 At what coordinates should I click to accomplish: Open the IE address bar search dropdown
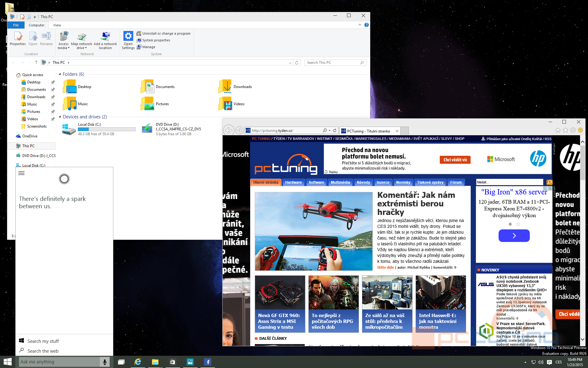(330, 131)
